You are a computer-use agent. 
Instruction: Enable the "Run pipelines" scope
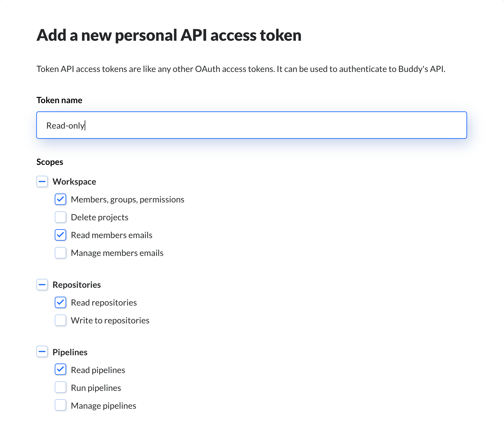(60, 387)
